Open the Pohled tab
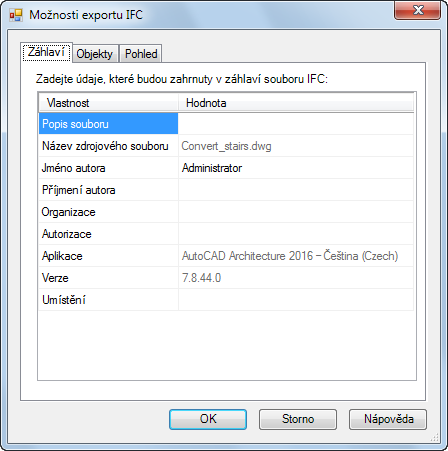 pyautogui.click(x=141, y=54)
